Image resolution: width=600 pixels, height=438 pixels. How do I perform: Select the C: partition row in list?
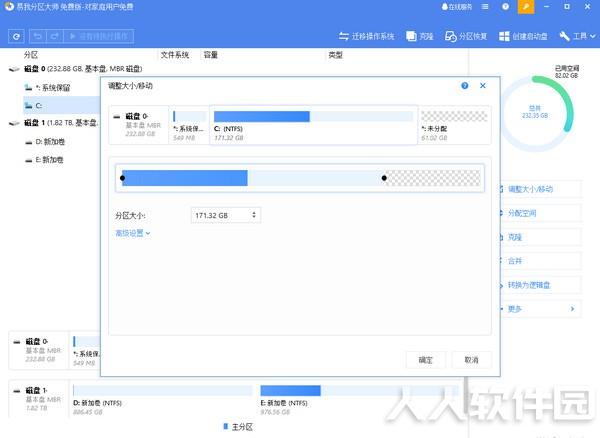(62, 105)
